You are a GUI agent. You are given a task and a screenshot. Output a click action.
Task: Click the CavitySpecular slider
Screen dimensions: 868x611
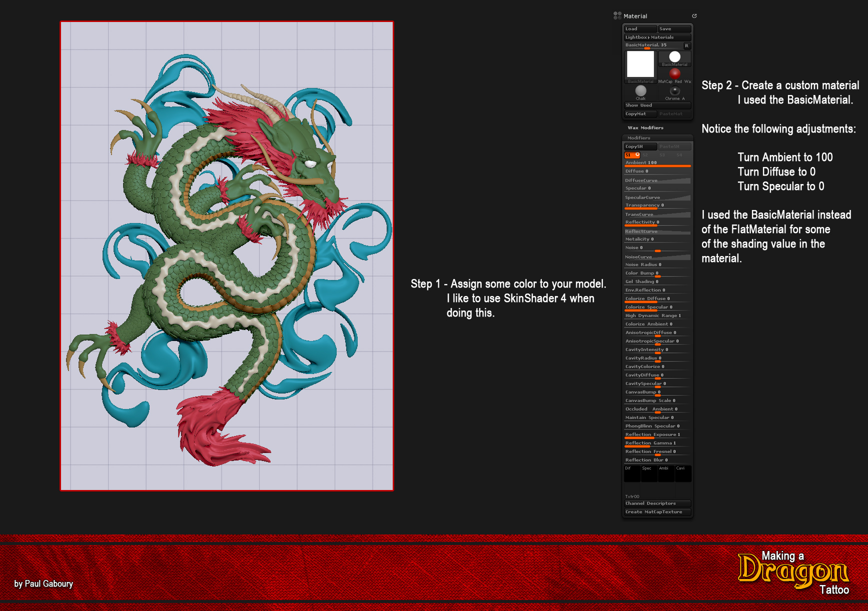pos(657,384)
